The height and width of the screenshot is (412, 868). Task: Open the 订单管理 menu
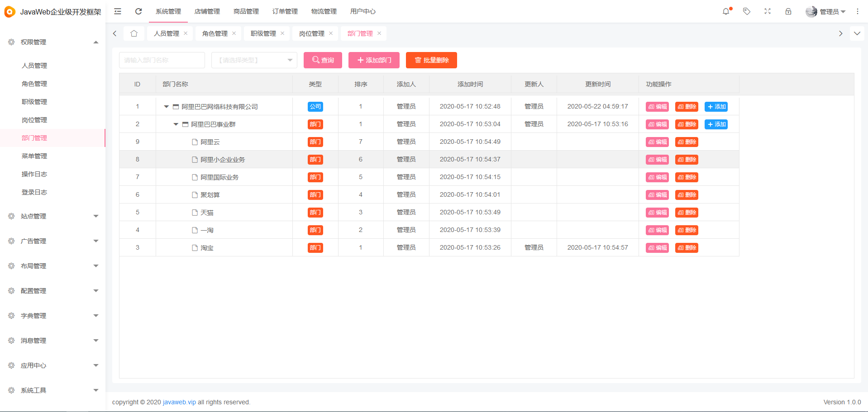285,11
